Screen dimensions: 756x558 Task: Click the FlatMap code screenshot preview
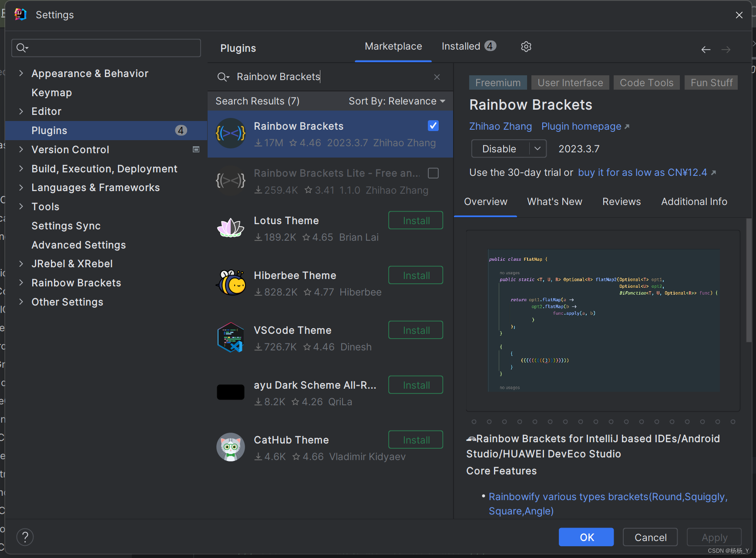click(603, 321)
